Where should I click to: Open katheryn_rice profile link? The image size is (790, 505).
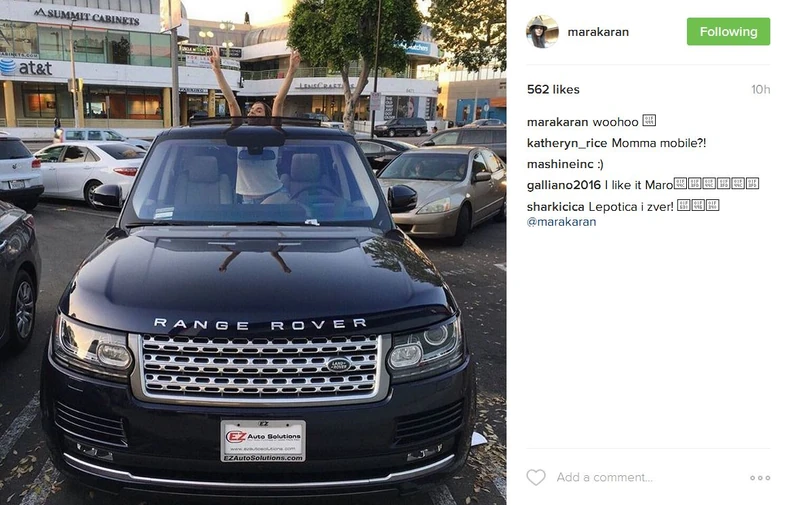click(567, 143)
